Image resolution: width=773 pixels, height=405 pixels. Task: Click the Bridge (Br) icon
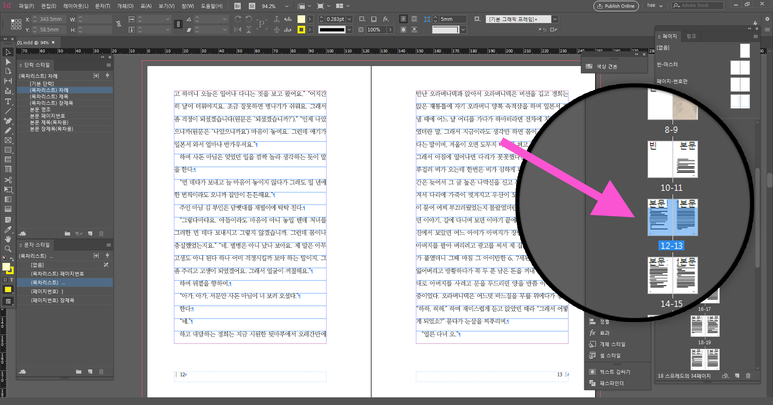(x=238, y=6)
